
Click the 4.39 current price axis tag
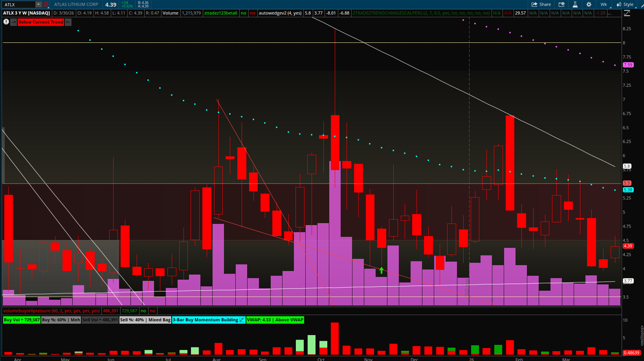coord(628,246)
